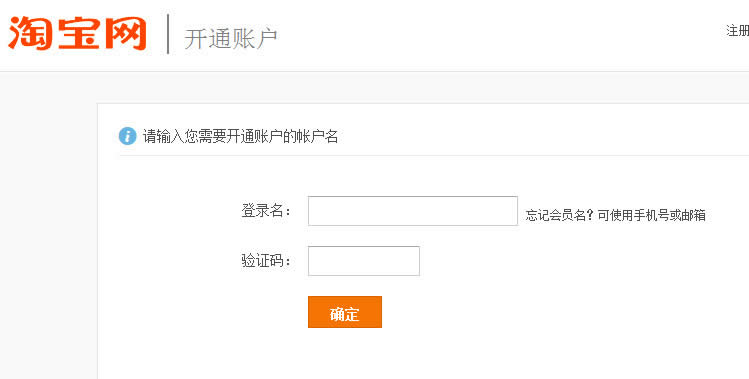The image size is (749, 379).
Task: Click the 宝 character in the logo
Action: tap(77, 33)
